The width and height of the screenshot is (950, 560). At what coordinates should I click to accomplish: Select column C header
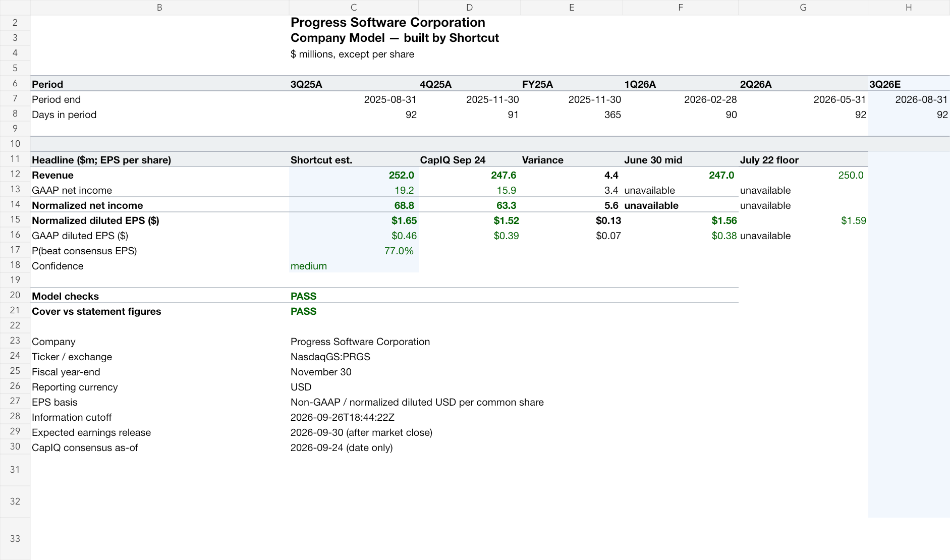pos(354,8)
